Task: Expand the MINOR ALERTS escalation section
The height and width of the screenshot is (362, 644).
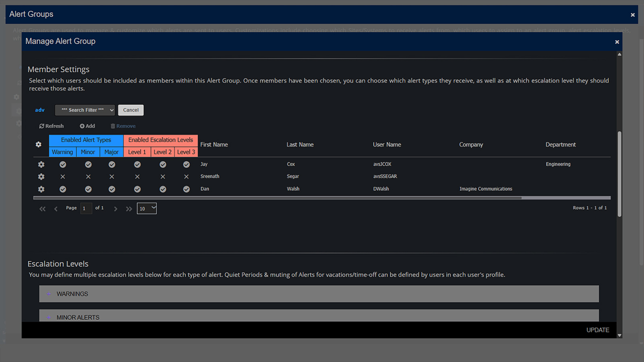Action: click(x=319, y=316)
